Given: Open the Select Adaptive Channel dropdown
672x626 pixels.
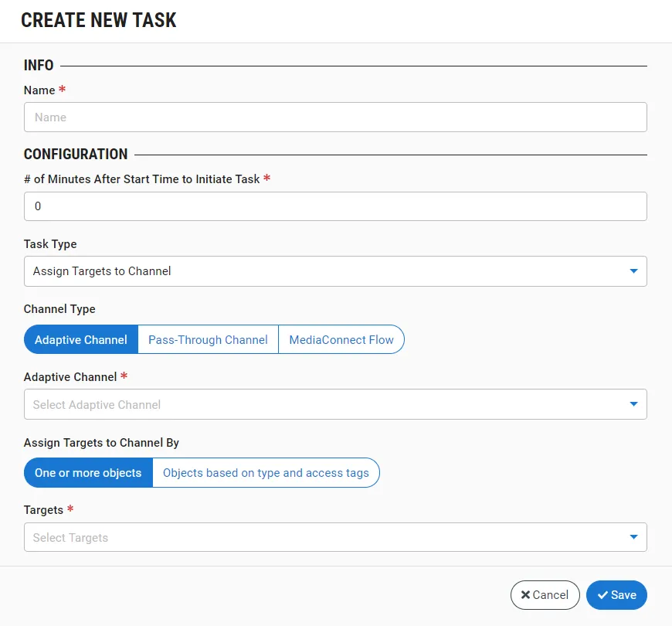Looking at the screenshot, I should (x=335, y=404).
